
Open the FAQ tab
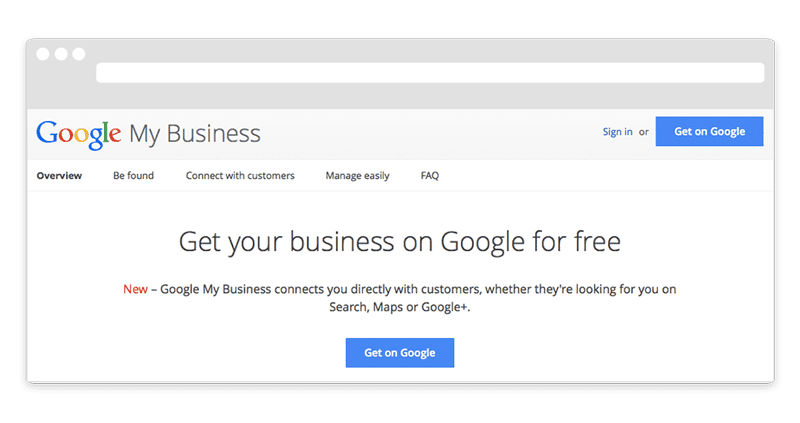point(430,176)
